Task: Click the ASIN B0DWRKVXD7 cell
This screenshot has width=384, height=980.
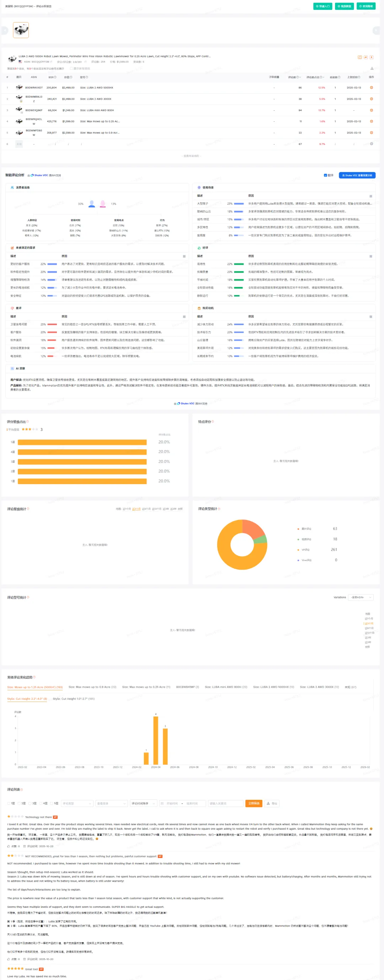Action: [34, 88]
